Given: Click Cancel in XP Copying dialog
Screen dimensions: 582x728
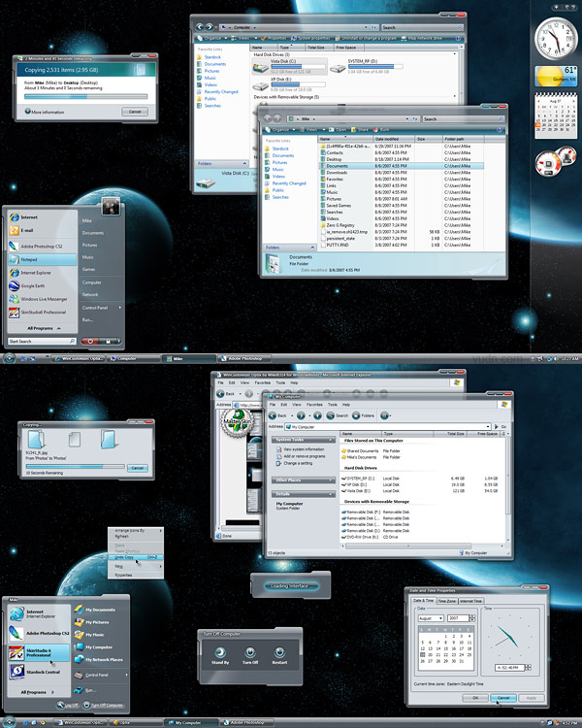Looking at the screenshot, I should point(138,468).
